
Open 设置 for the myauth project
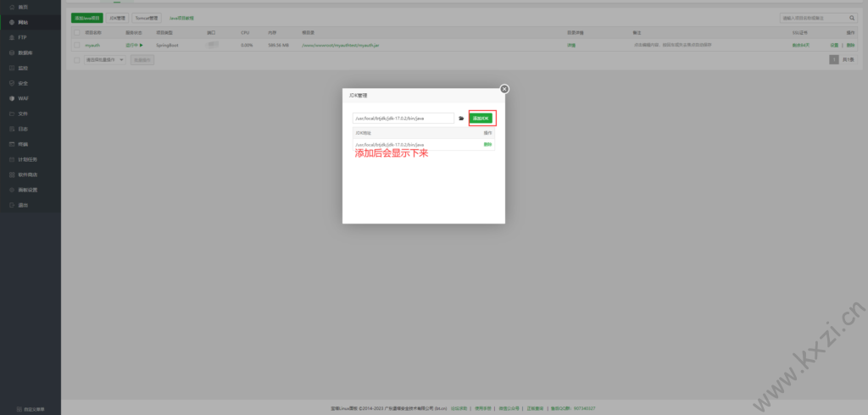click(834, 45)
